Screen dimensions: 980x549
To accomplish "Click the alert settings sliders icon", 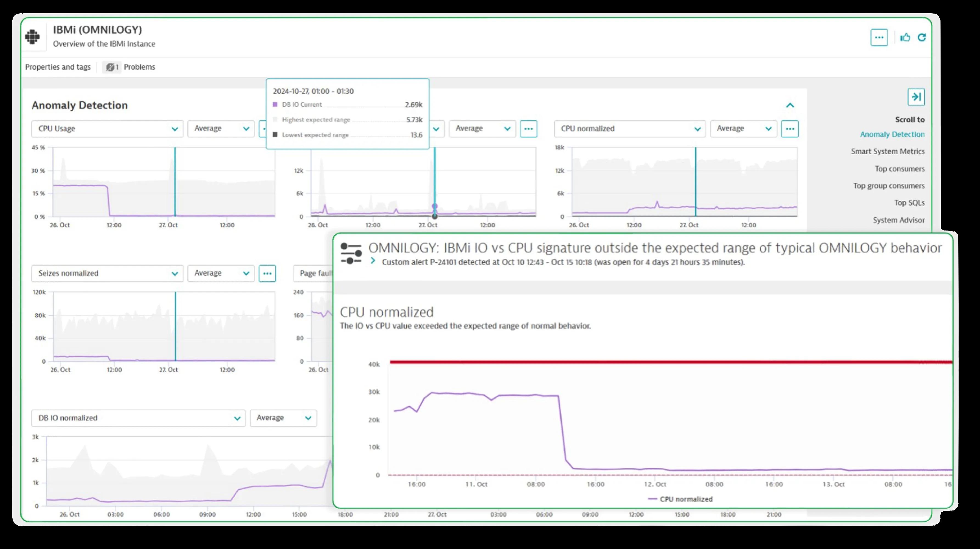I will point(351,254).
